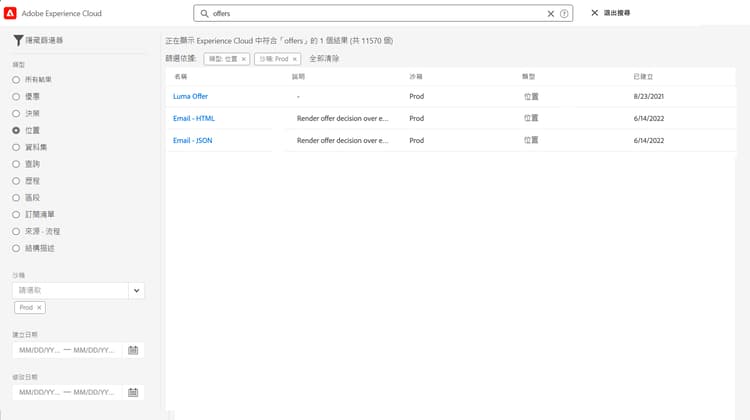
Task: Select the 決策 radio button
Action: point(16,113)
